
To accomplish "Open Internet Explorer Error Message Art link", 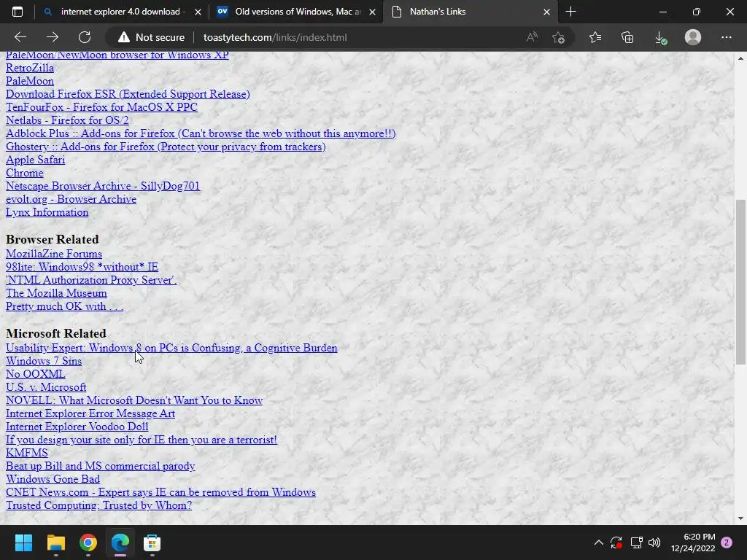I will (x=90, y=414).
